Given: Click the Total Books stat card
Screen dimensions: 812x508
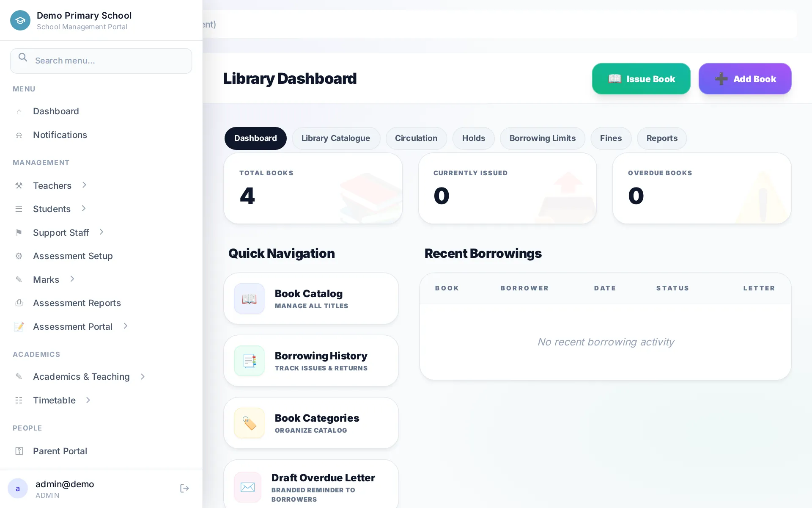Looking at the screenshot, I should [x=313, y=189].
